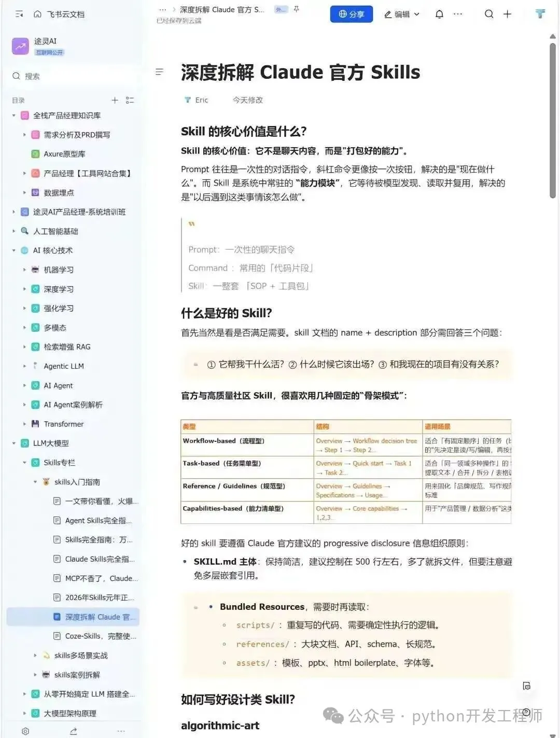
Task: Open the 多模态 tree item
Action: point(55,328)
